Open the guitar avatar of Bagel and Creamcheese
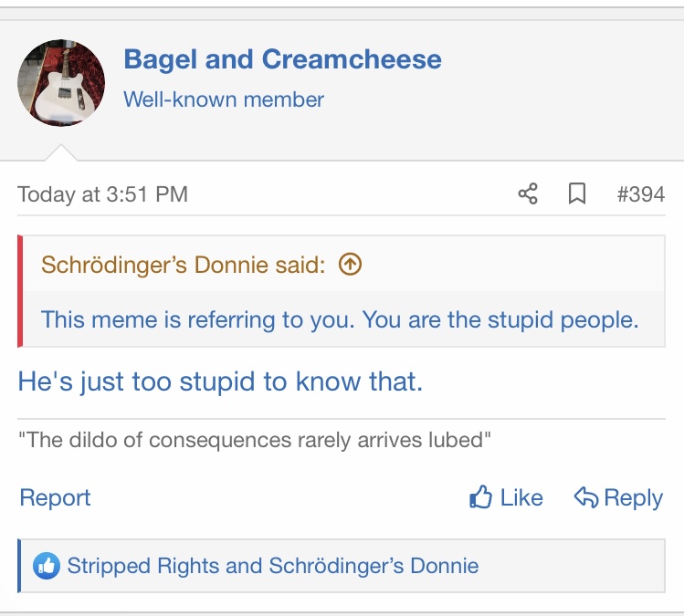This screenshot has width=684, height=616. pos(61,82)
